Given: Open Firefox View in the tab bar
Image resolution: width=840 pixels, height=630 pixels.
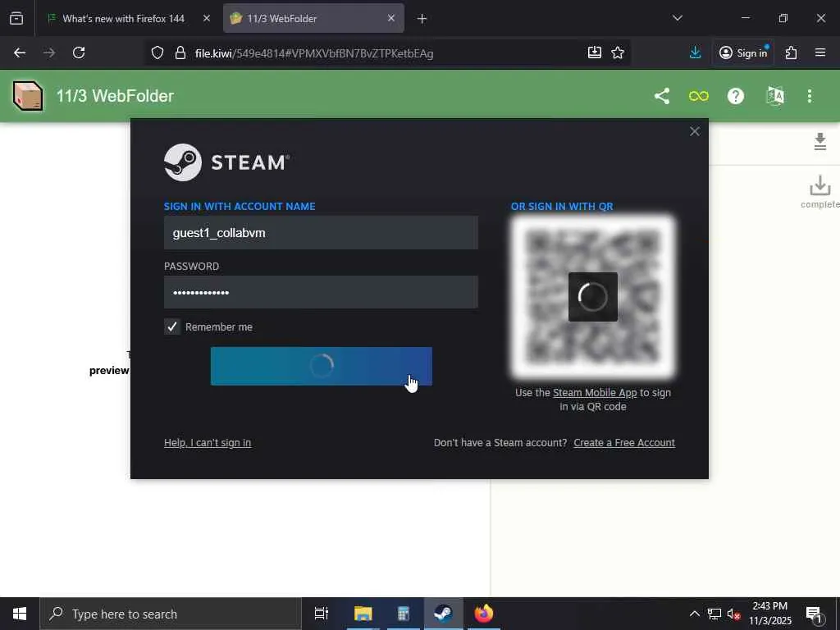Looking at the screenshot, I should (16, 18).
